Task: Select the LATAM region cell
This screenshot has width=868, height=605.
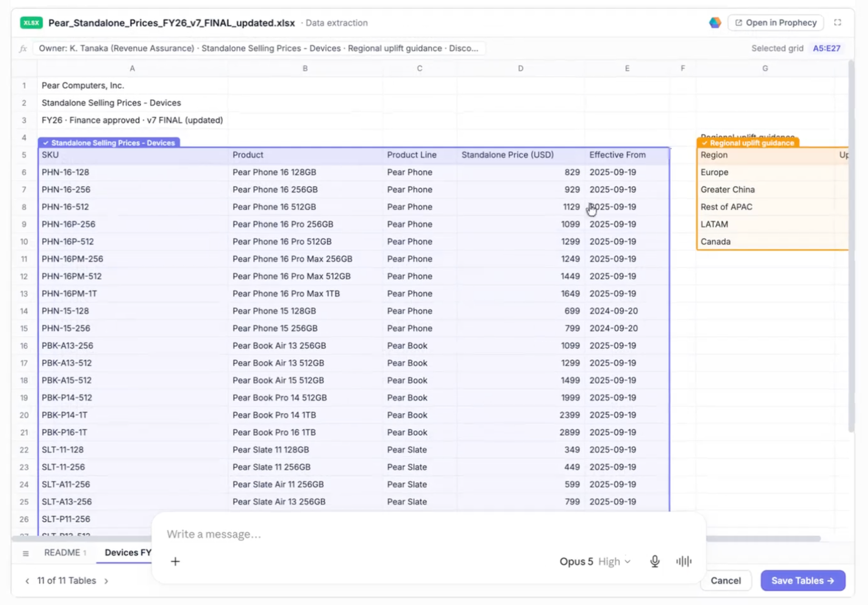Action: pos(766,225)
